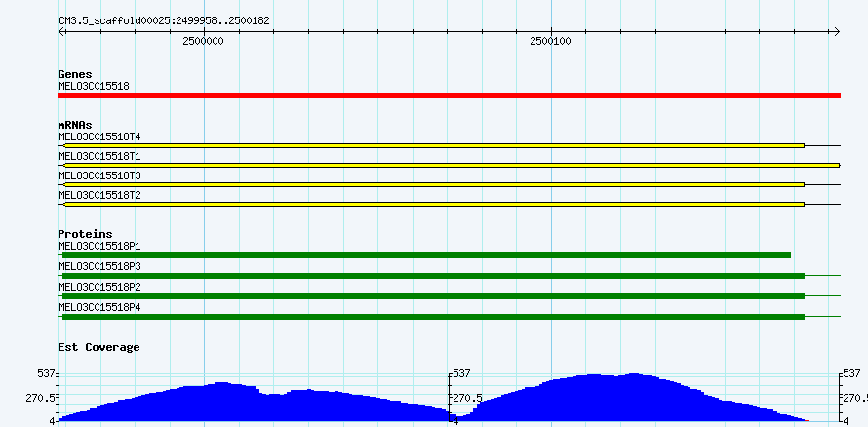The width and height of the screenshot is (868, 427).
Task: Click the MELO3C015518T2 label text
Action: [x=99, y=195]
